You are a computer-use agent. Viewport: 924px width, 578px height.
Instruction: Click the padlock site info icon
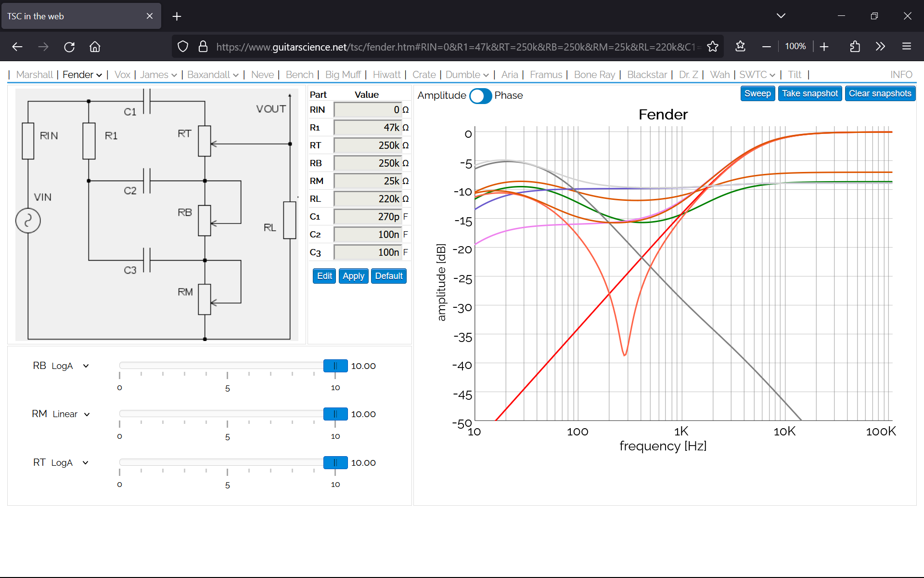coord(203,47)
